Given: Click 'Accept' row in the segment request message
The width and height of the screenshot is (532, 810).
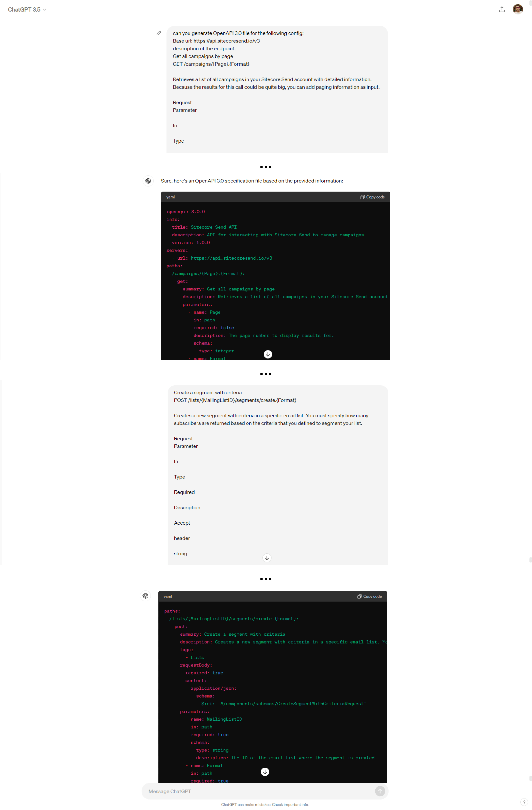Looking at the screenshot, I should (182, 523).
